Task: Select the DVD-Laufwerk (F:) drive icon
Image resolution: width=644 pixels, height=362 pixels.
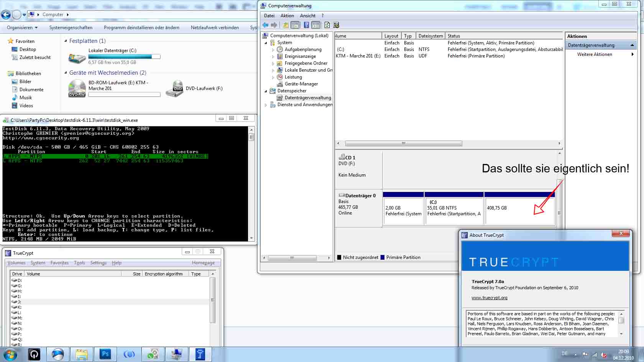Action: (x=174, y=88)
